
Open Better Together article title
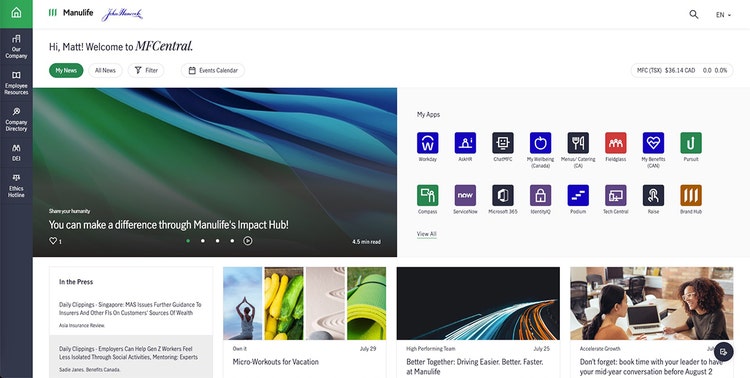click(474, 367)
